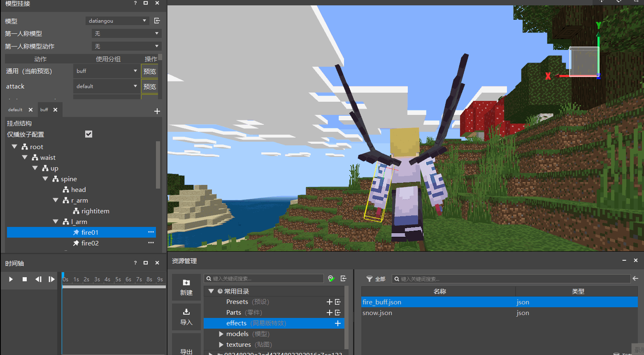Click the file list keyword search field
The image size is (644, 355).
[511, 279]
